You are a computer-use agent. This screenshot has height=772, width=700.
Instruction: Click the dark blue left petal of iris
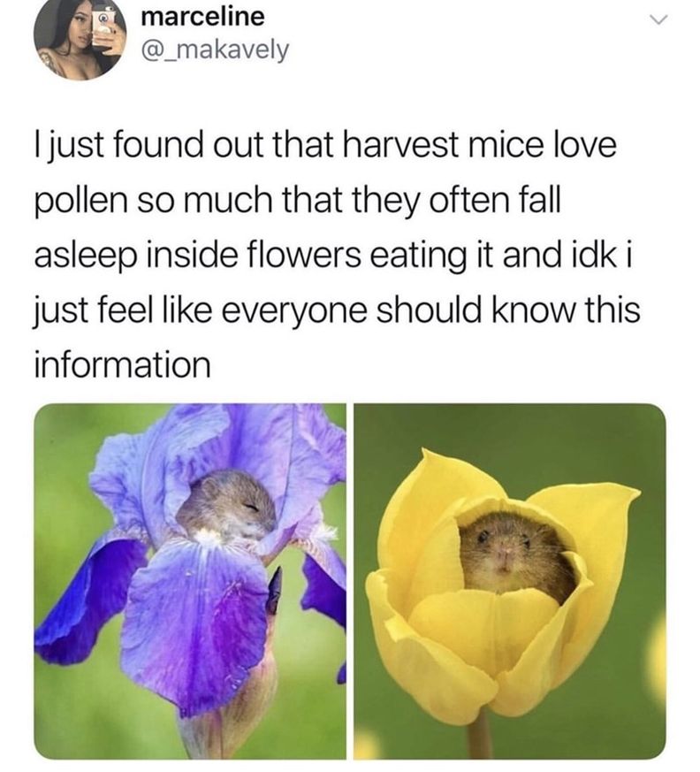pyautogui.click(x=86, y=600)
